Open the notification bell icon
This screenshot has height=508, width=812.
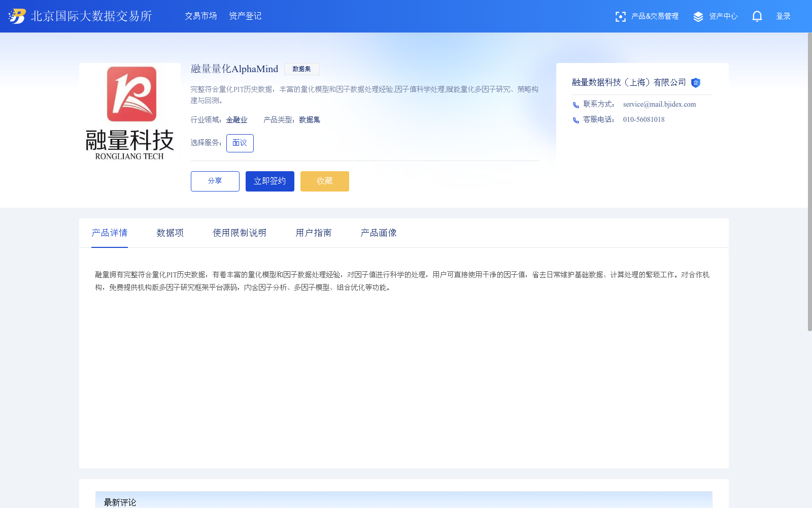[x=757, y=17]
